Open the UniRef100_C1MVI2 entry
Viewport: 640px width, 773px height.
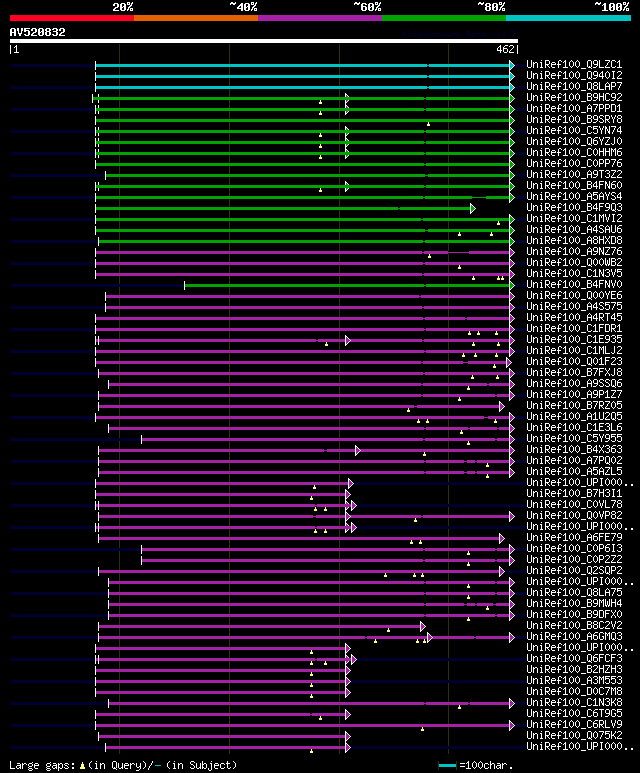(574, 218)
